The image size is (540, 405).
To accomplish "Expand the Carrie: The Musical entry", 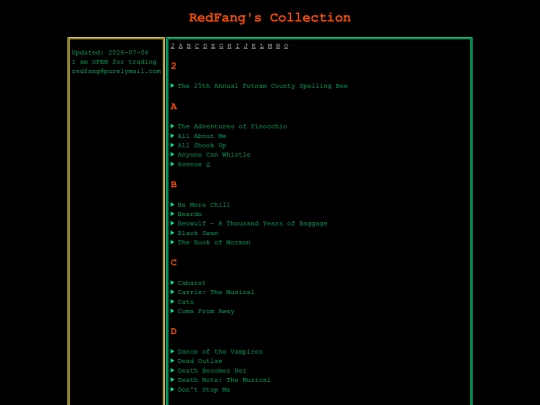I will 212,292.
